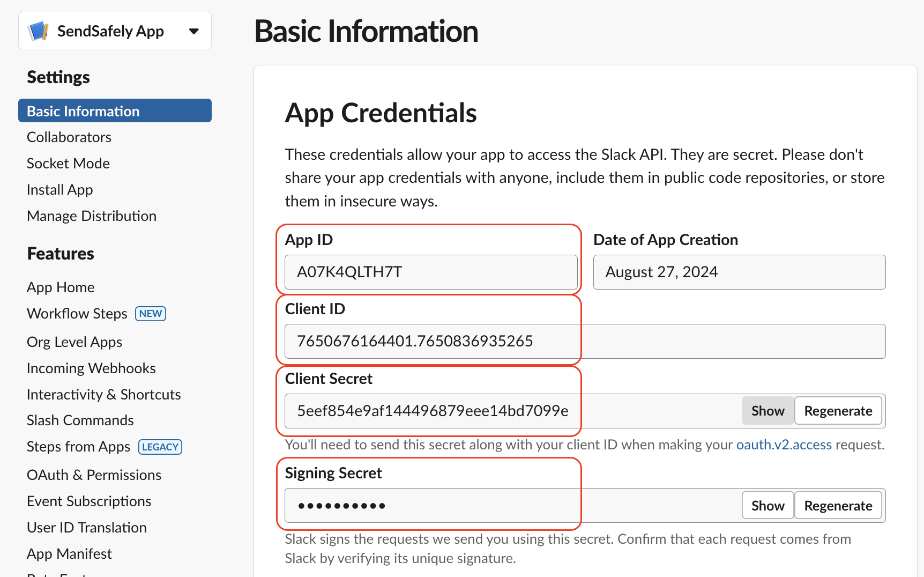Click the Features section heading

coord(61,254)
